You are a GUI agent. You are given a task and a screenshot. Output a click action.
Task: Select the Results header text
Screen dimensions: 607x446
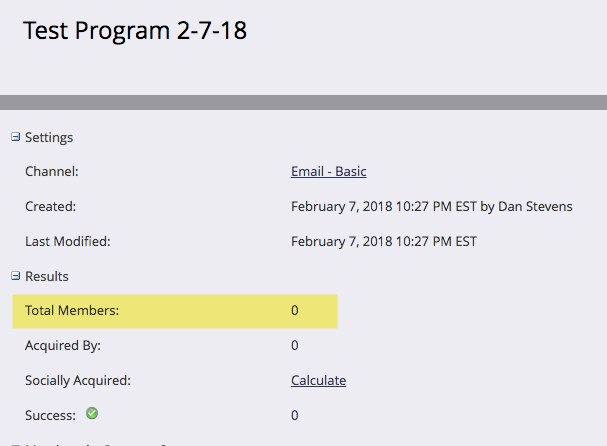click(47, 276)
